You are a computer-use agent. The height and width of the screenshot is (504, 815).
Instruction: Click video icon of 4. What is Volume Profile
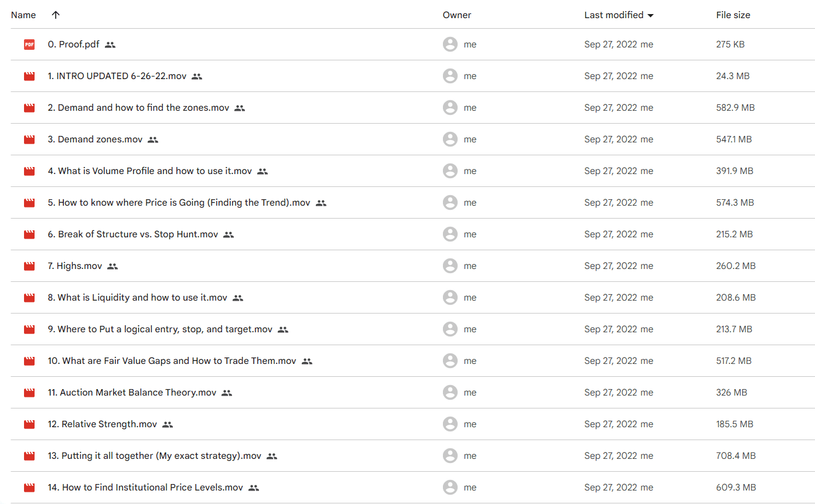point(29,171)
